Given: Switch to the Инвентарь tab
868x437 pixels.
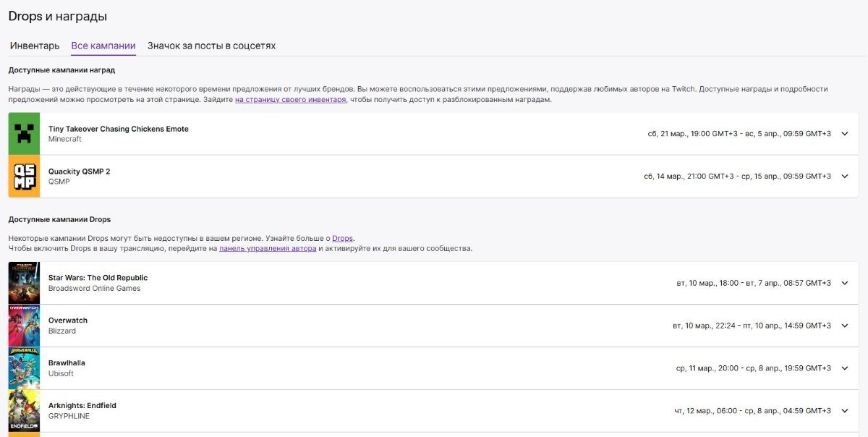Looking at the screenshot, I should pyautogui.click(x=35, y=46).
